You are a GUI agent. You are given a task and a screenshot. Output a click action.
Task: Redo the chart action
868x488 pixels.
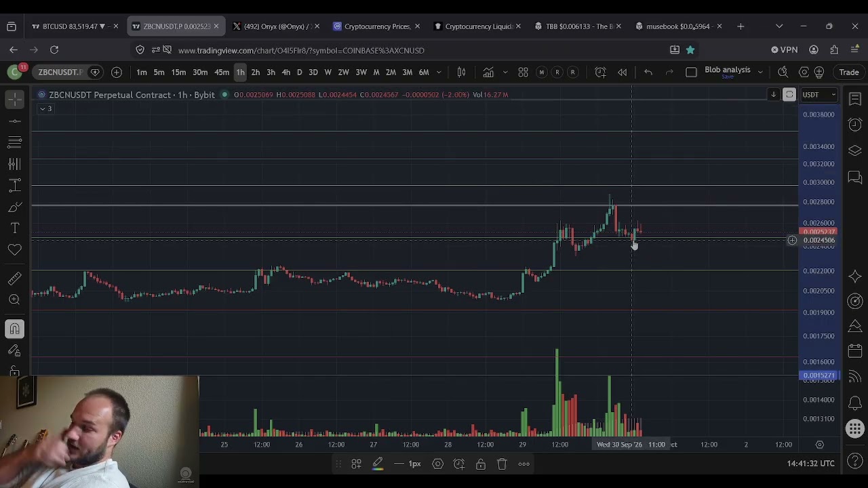(669, 72)
